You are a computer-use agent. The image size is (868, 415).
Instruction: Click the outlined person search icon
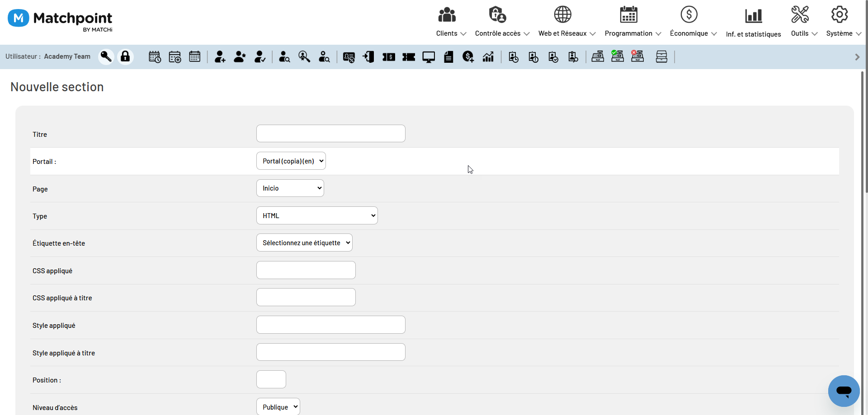point(324,57)
